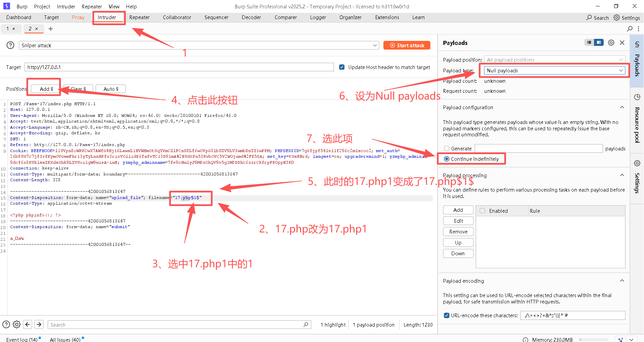This screenshot has width=644, height=342.
Task: Open the Proxy tab
Action: (78, 17)
